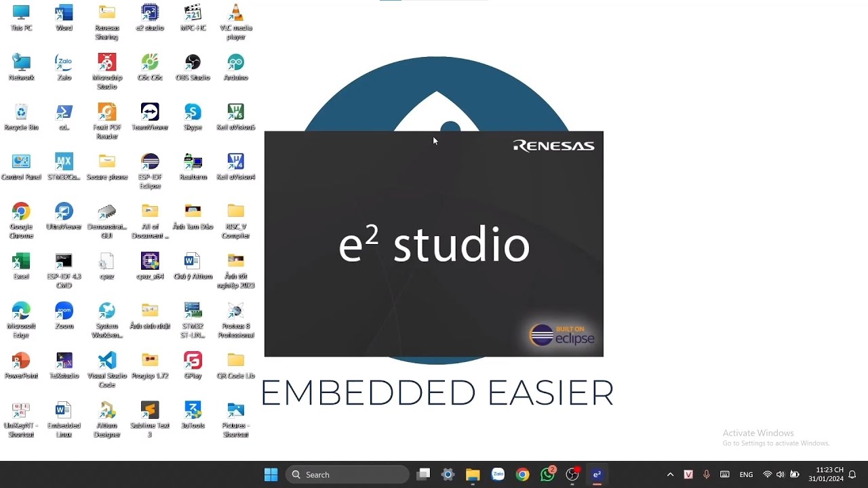Launch UniKeyNT shortcut

(21, 419)
